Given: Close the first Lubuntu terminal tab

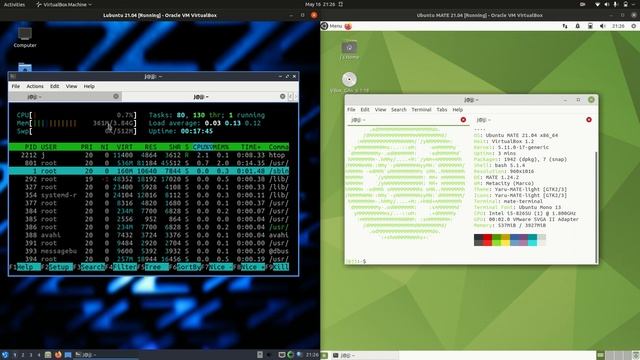Looking at the screenshot, I should pos(116,96).
